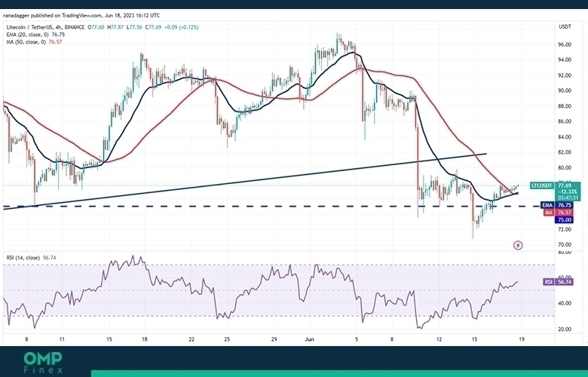This screenshot has width=588, height=377.
Task: Click the LTCUSDT price label tag
Action: click(542, 185)
